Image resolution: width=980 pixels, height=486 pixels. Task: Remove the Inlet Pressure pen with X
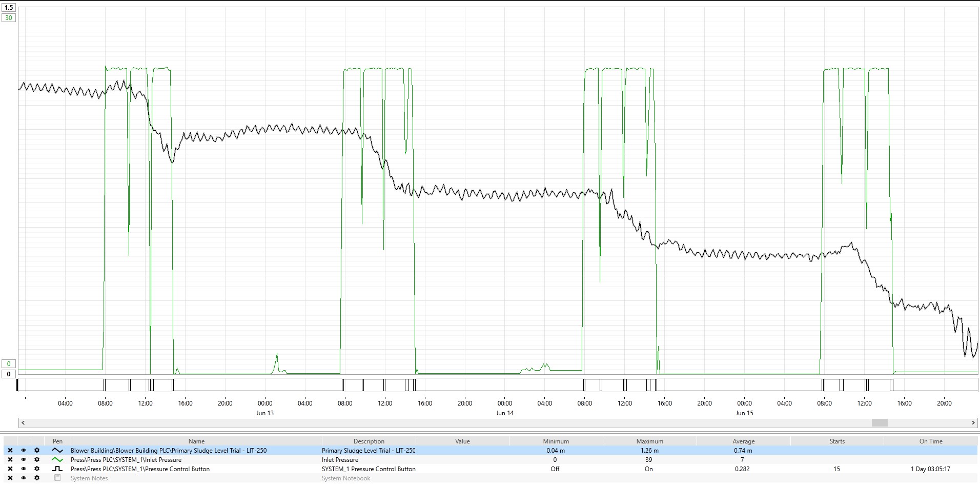(10, 460)
